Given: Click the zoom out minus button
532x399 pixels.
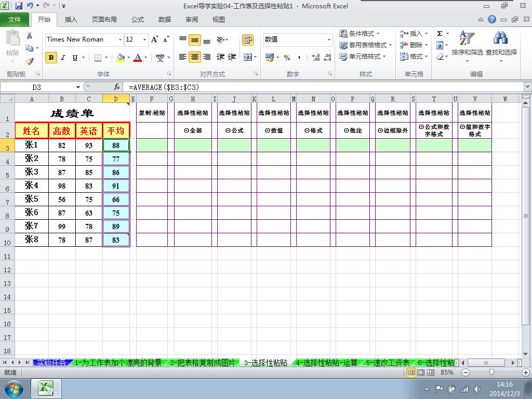Looking at the screenshot, I should [x=465, y=373].
